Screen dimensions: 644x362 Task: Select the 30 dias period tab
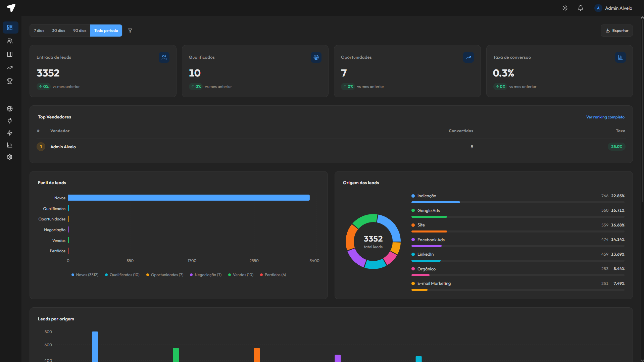click(59, 31)
